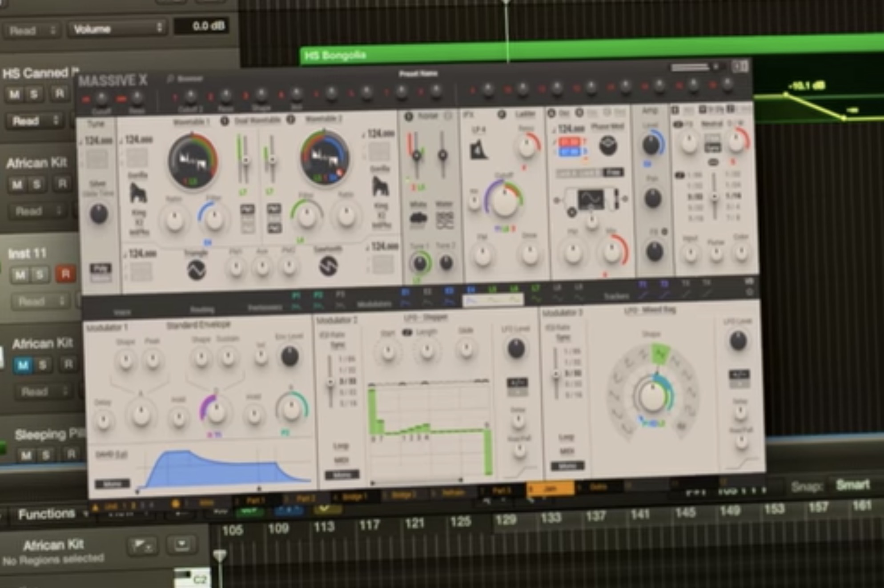The image size is (884, 588).
Task: Click the Wavetable 1 waveform display
Action: click(x=193, y=161)
